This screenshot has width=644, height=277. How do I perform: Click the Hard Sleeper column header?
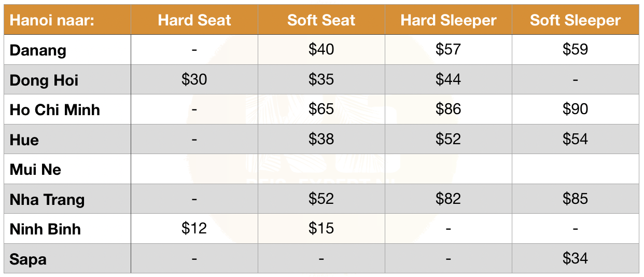pyautogui.click(x=449, y=20)
